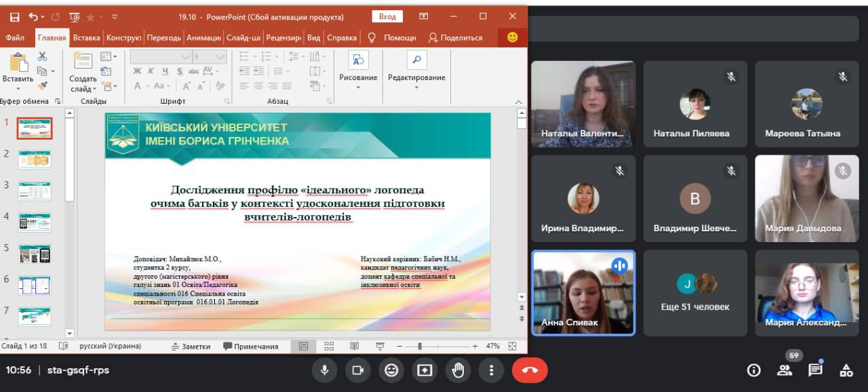Screen dimensions: 868x392
Task: Save the presentation using the floppy disk icon
Action: click(x=14, y=17)
